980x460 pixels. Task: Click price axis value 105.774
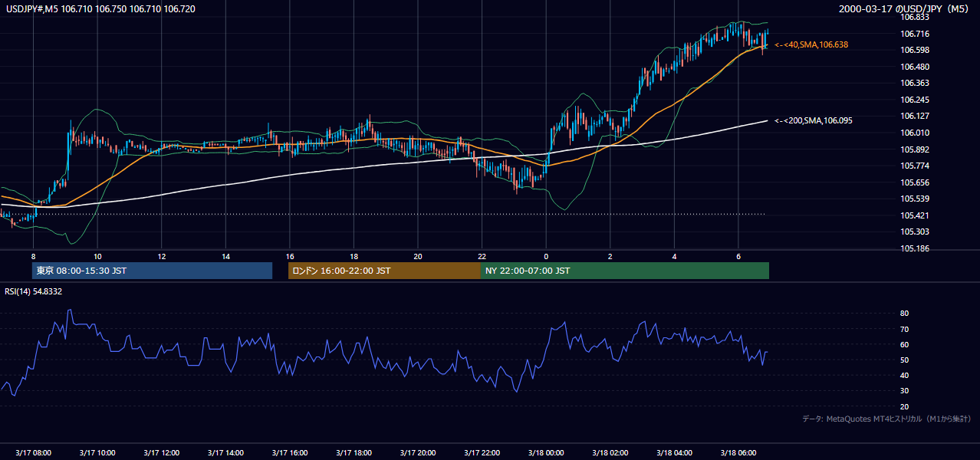[915, 166]
